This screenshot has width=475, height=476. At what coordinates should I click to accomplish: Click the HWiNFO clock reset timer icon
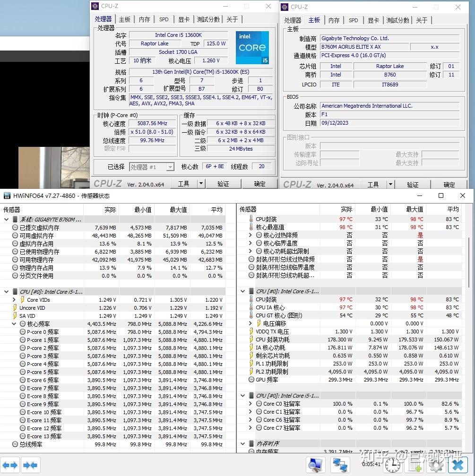(x=392, y=466)
